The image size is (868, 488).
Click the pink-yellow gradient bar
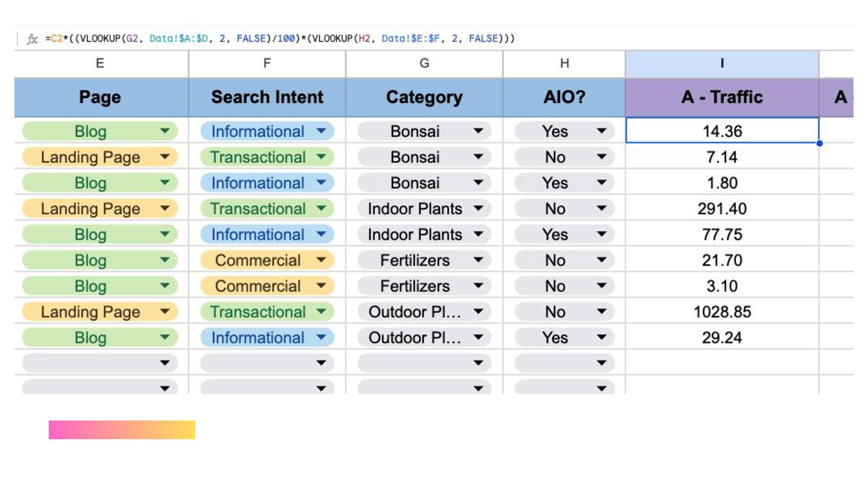click(x=122, y=430)
